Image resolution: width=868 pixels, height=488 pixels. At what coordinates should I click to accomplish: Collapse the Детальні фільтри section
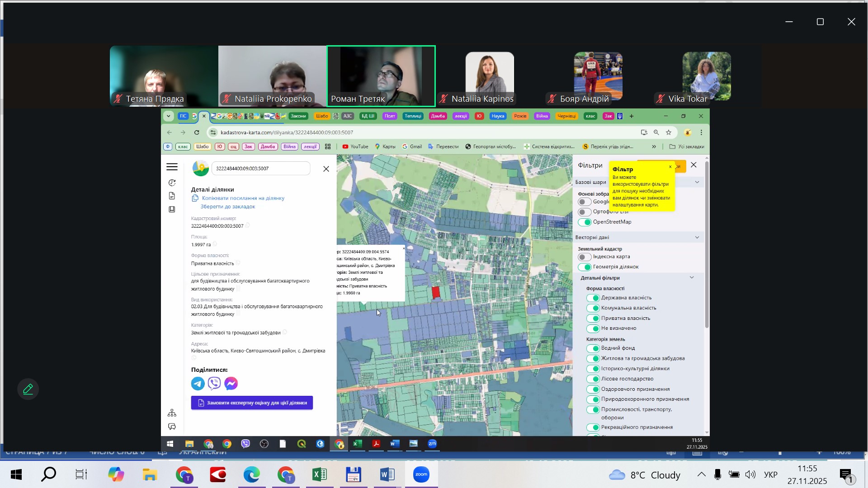[x=691, y=278]
